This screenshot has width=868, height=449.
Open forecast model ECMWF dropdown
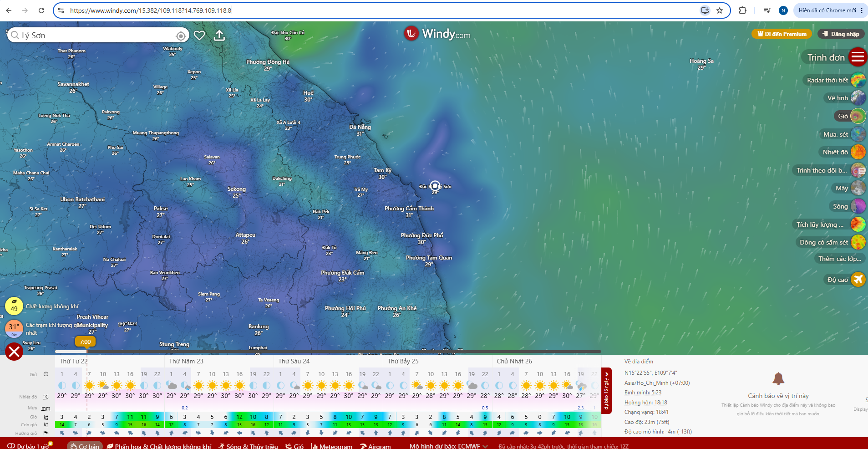(x=449, y=446)
